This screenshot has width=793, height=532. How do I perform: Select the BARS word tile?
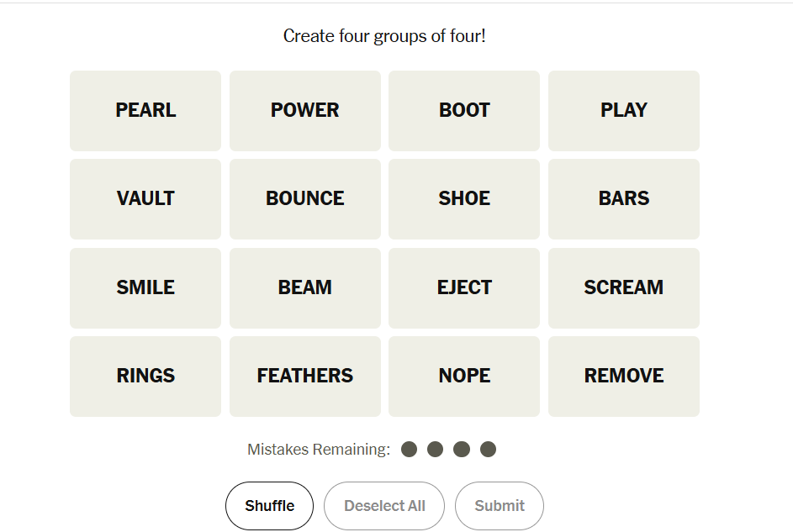click(623, 199)
